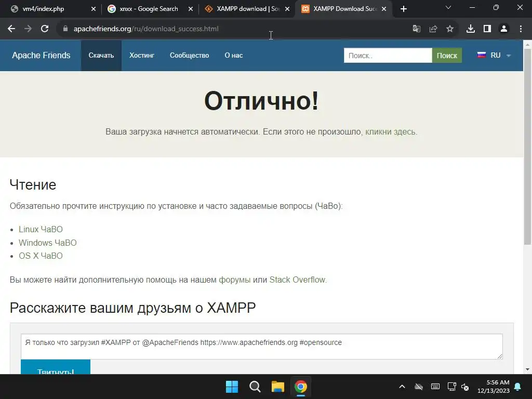This screenshot has width=532, height=399.
Task: Click the scrollbar up arrow
Action: pos(528,45)
